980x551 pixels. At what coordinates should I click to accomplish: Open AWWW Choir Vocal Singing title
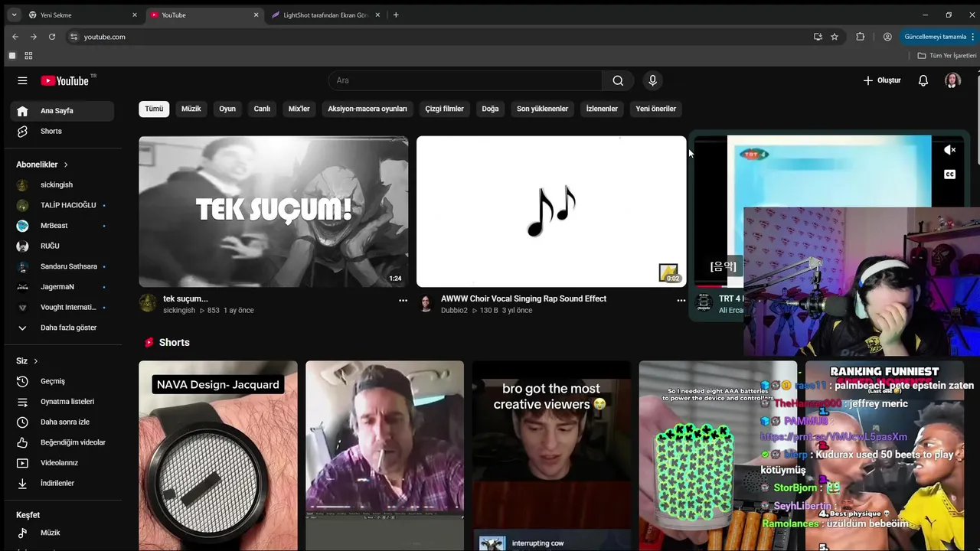524,298
